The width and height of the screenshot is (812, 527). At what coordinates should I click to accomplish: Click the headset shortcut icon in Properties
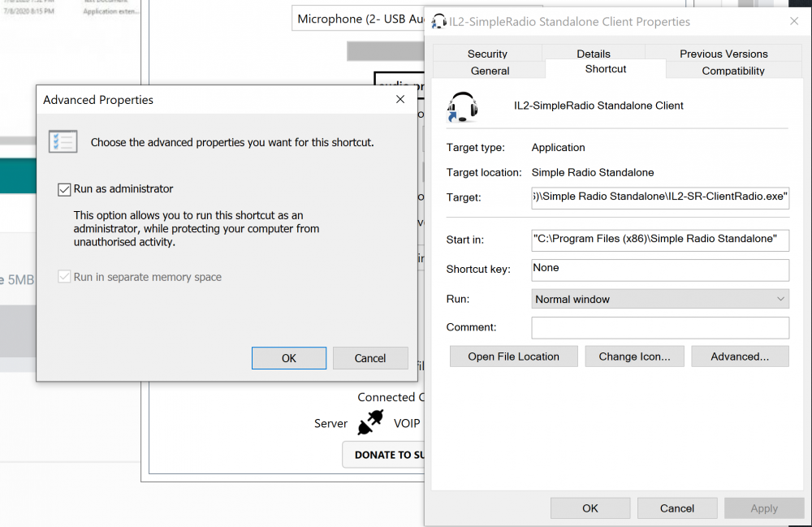462,106
